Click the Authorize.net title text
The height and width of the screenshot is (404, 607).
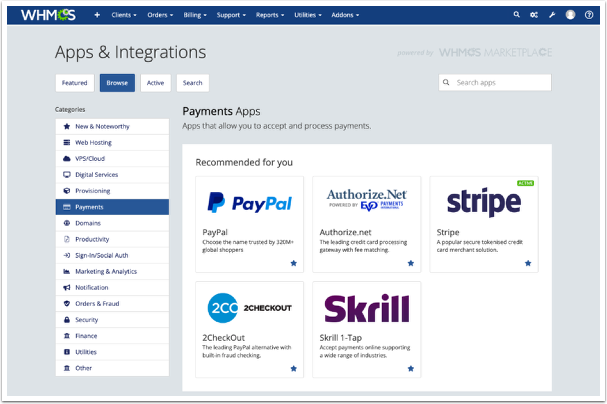[345, 232]
